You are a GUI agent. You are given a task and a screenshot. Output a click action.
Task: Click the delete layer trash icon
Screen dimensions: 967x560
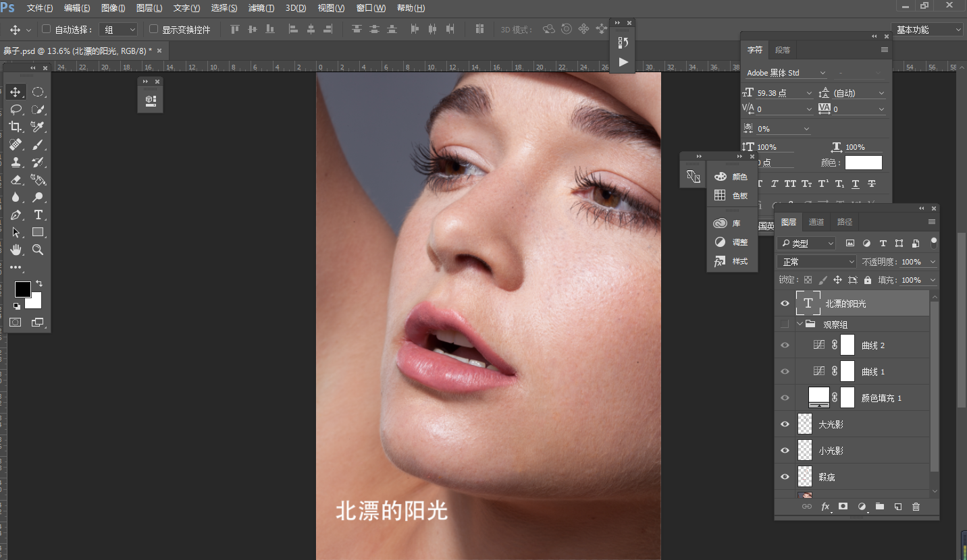(x=916, y=507)
